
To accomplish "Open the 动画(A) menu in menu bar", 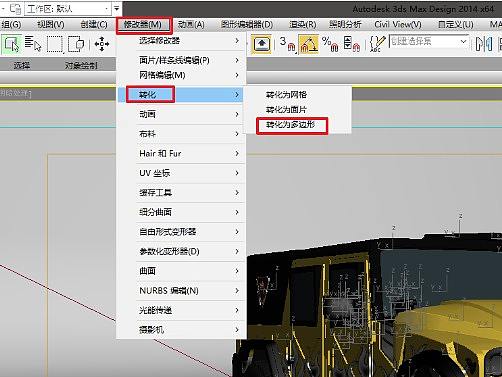I will 191,25.
